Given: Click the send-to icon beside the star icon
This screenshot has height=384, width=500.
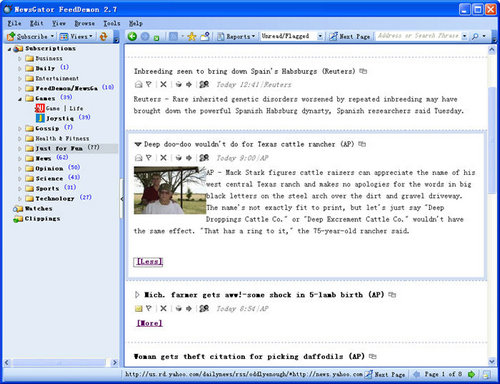Looking at the screenshot, I should [x=205, y=36].
